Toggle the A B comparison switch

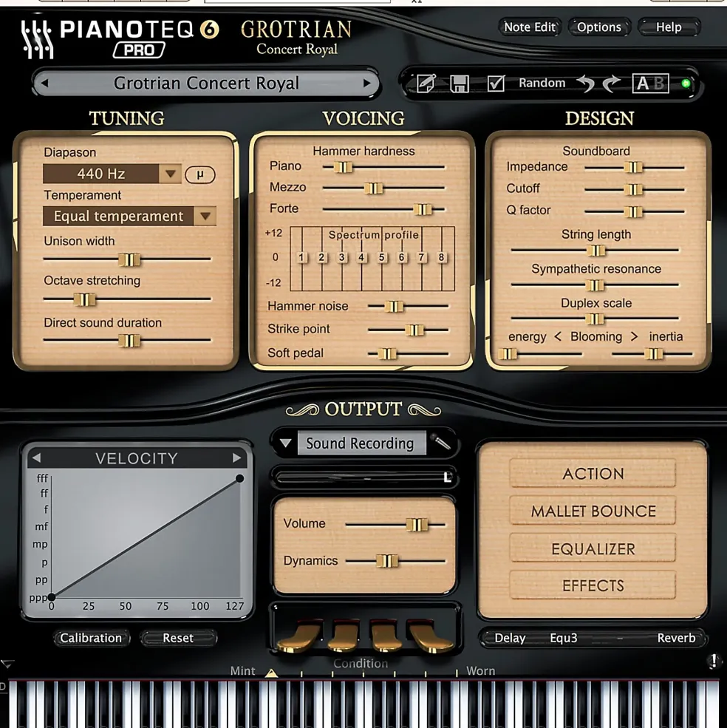click(x=650, y=84)
